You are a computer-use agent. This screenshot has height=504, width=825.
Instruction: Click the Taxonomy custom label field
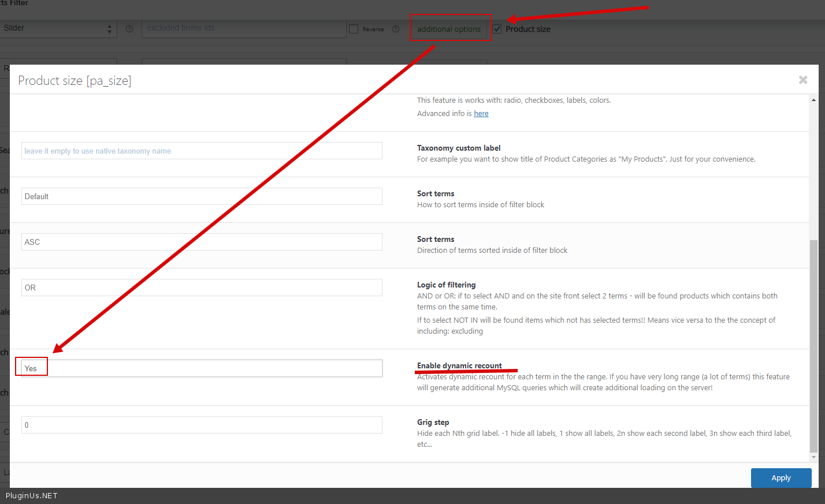click(x=202, y=151)
